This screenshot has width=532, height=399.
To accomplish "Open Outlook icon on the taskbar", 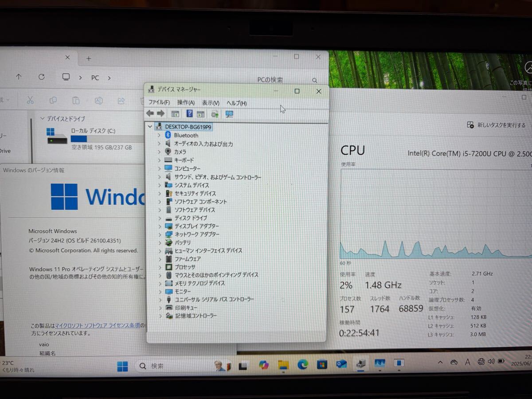I will pos(341,364).
